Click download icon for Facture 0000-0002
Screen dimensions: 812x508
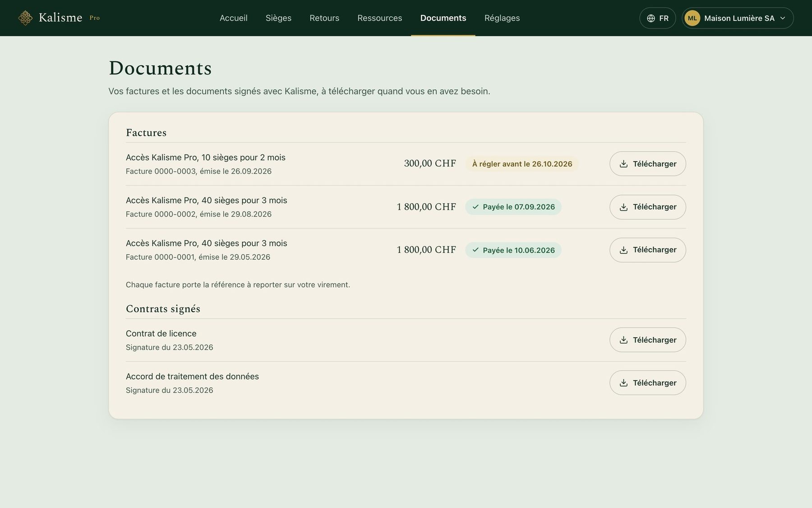623,207
